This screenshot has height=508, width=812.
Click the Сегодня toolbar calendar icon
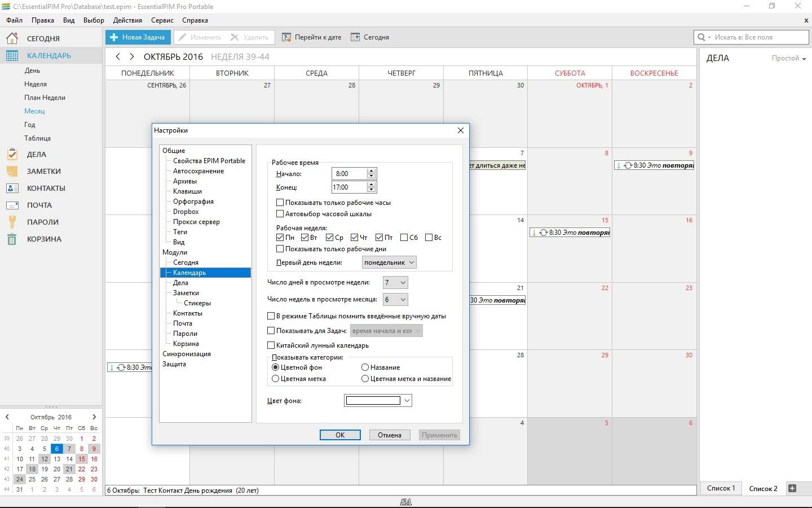tap(355, 37)
